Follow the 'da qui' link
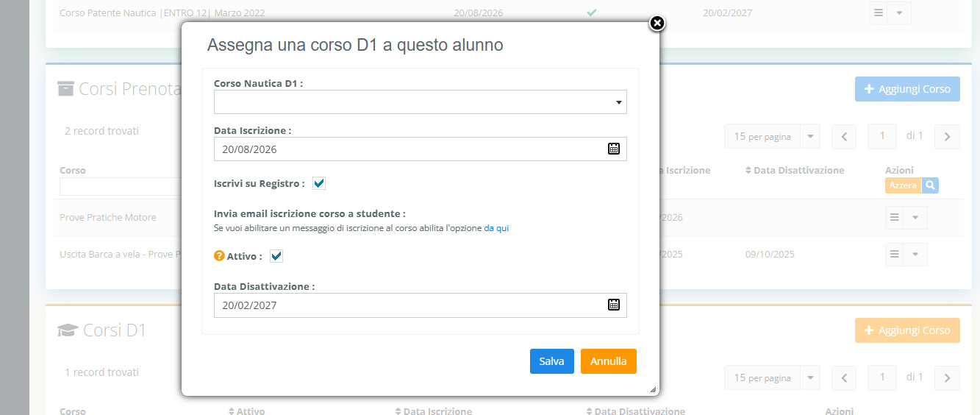The height and width of the screenshot is (415, 980). tap(496, 228)
